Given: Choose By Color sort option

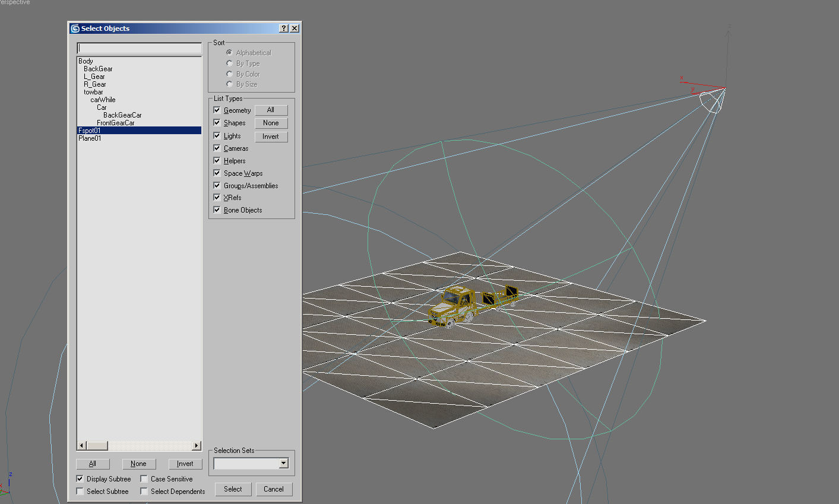Looking at the screenshot, I should [x=229, y=74].
